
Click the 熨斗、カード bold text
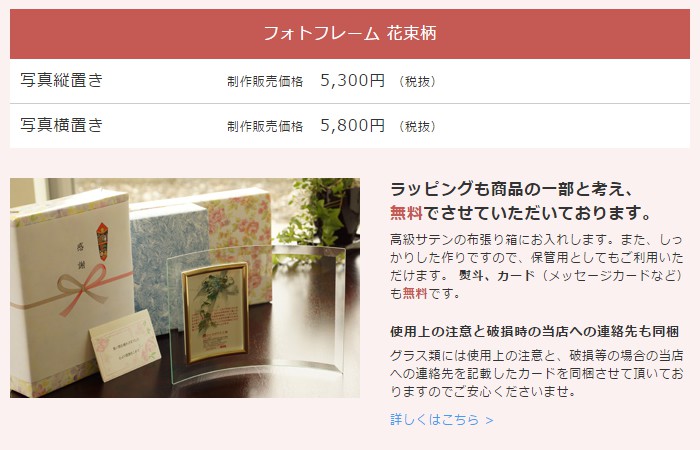click(x=497, y=275)
